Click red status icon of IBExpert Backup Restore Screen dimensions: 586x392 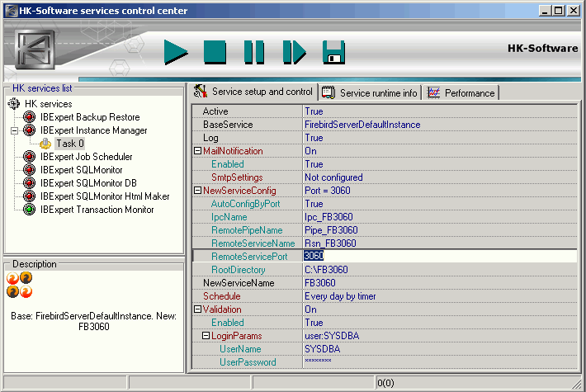click(x=29, y=117)
